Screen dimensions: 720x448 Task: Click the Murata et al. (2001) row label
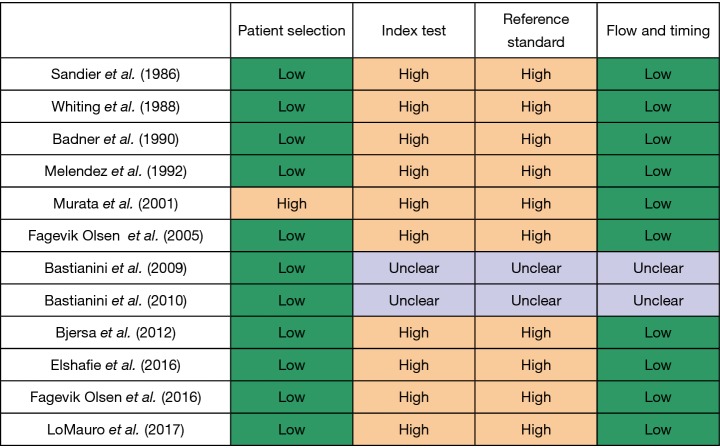116,204
